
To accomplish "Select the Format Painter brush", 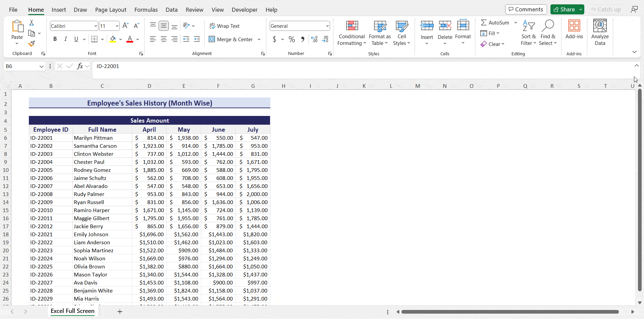I will [x=32, y=44].
